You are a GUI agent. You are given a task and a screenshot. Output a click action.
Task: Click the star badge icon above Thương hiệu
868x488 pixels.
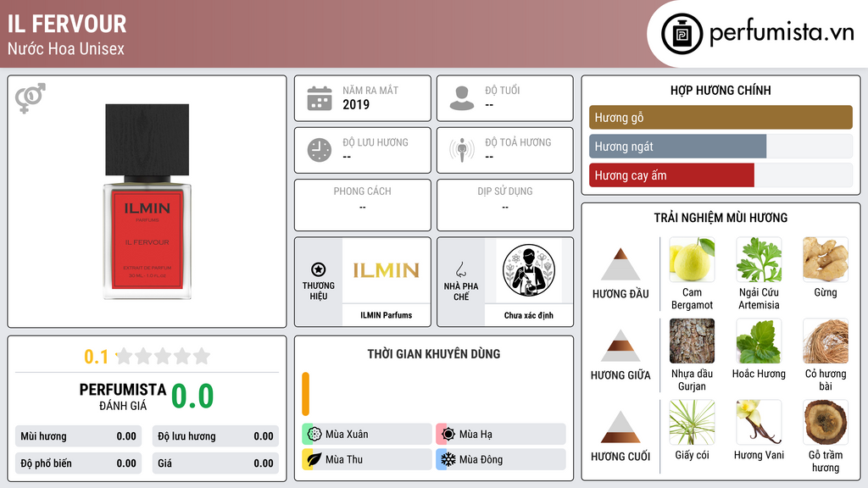pos(319,269)
